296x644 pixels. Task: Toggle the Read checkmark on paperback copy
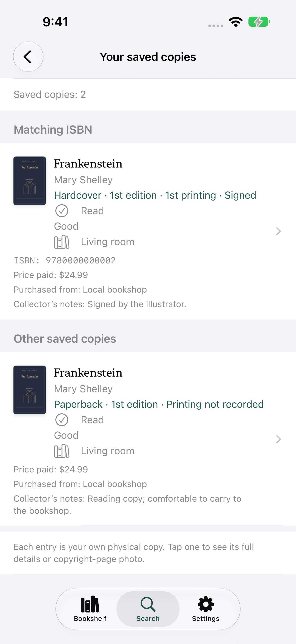[62, 420]
